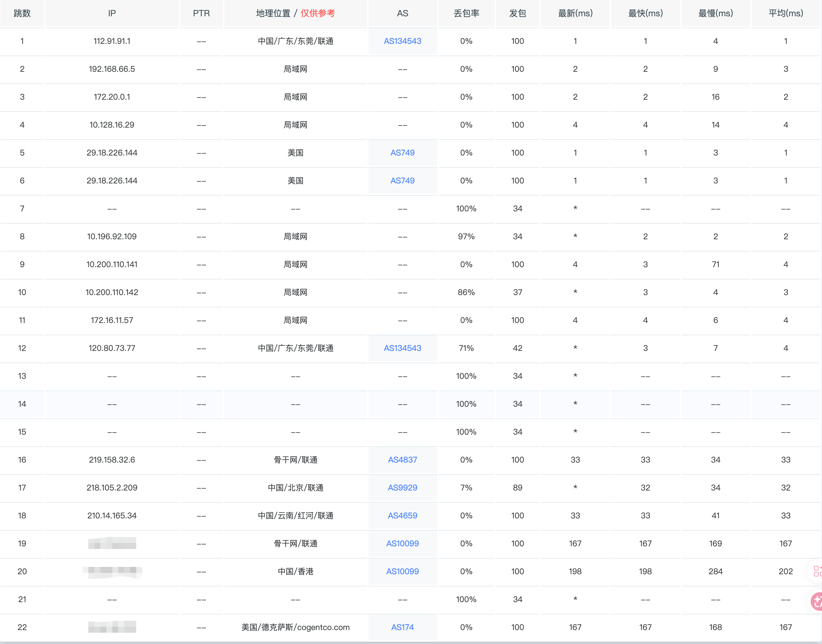Click the 跳数 column header

pyautogui.click(x=22, y=13)
